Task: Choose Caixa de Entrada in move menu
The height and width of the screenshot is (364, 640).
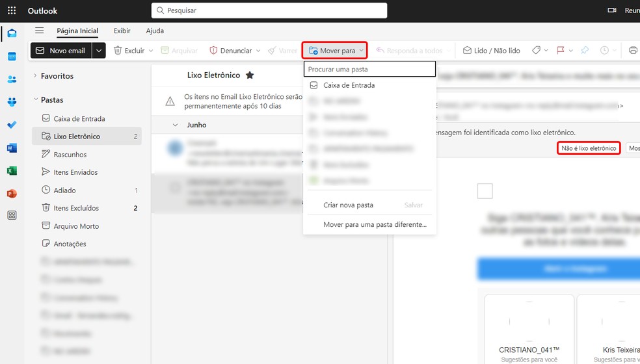Action: click(370, 85)
